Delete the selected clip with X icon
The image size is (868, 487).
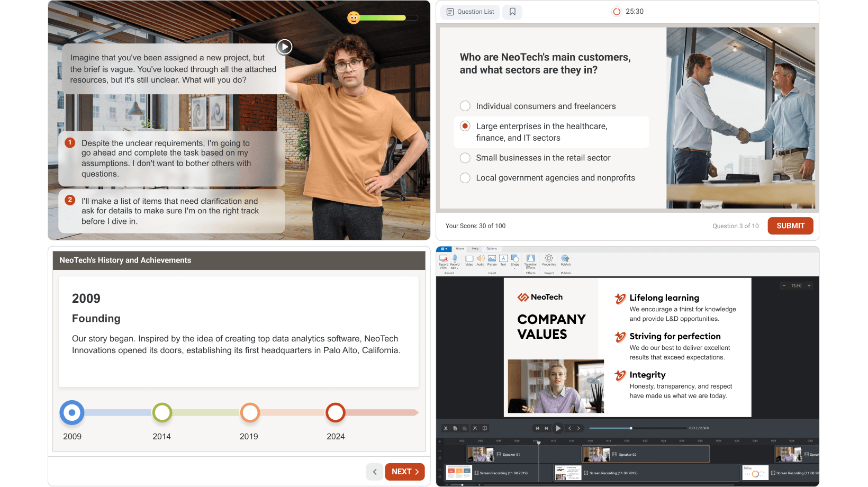pos(475,428)
